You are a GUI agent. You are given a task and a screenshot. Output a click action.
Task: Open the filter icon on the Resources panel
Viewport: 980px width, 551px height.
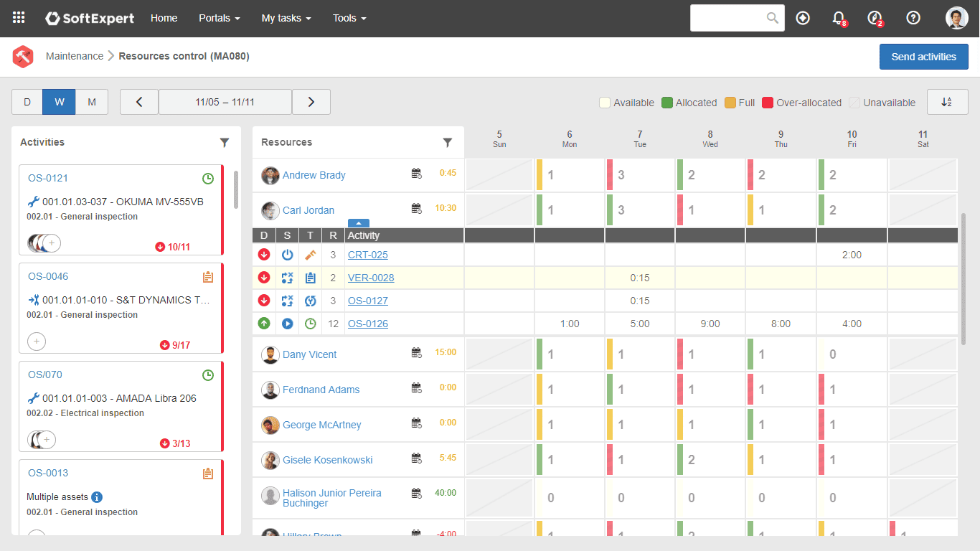[448, 142]
